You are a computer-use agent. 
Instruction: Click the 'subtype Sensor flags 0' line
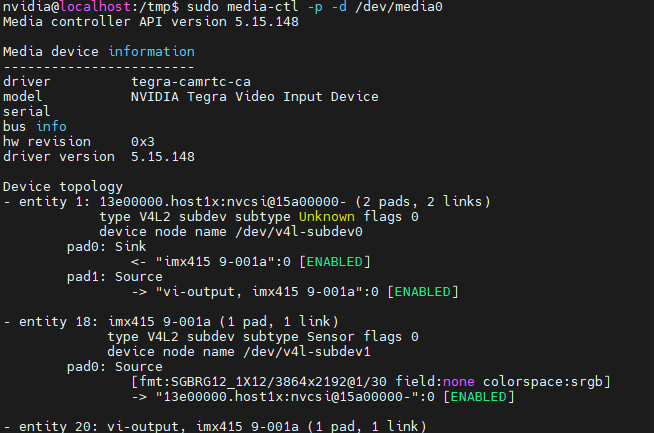[x=330, y=337]
